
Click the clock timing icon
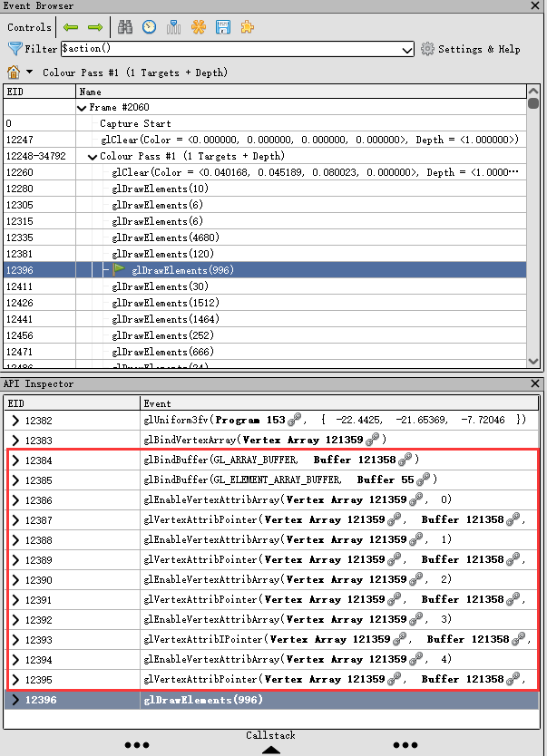(x=149, y=27)
